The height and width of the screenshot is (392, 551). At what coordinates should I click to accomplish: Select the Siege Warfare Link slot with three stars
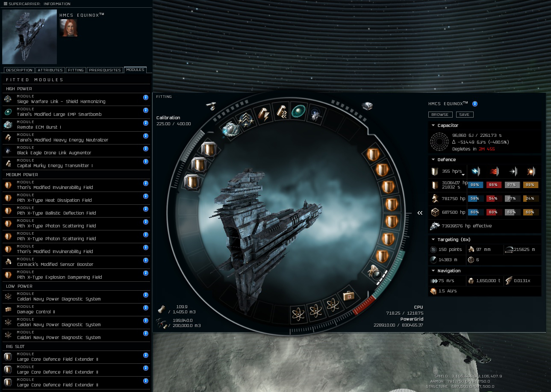click(x=245, y=120)
